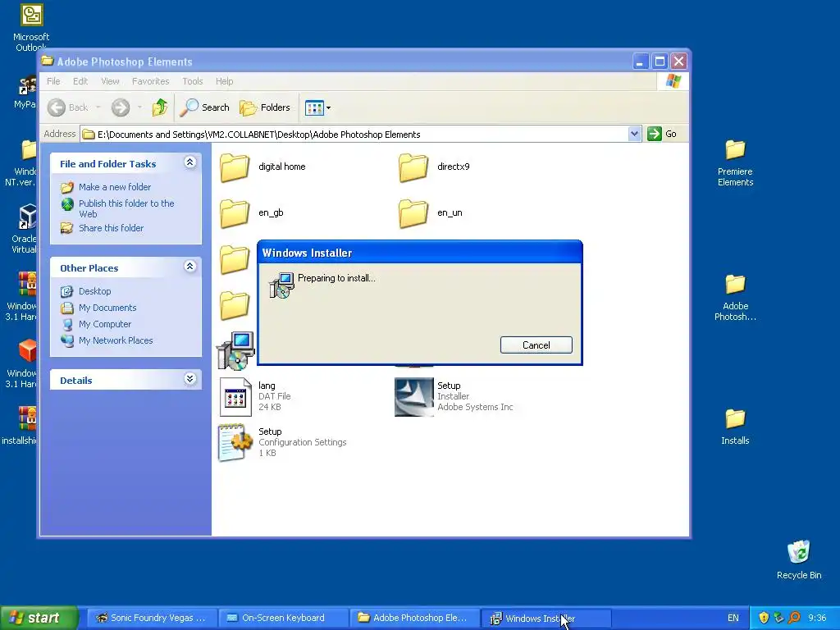Screen dimensions: 840x630
Task: Click the Windows flag logo in Explorer
Action: 673,81
